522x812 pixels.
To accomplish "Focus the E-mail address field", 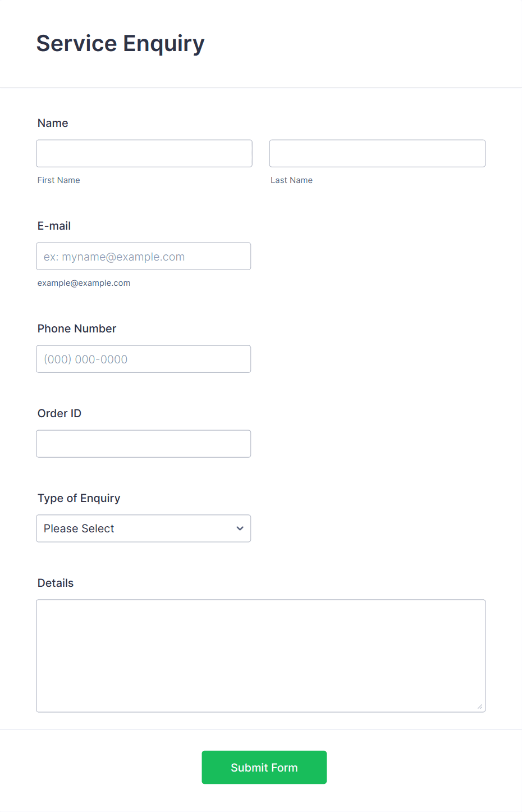I will pos(144,256).
